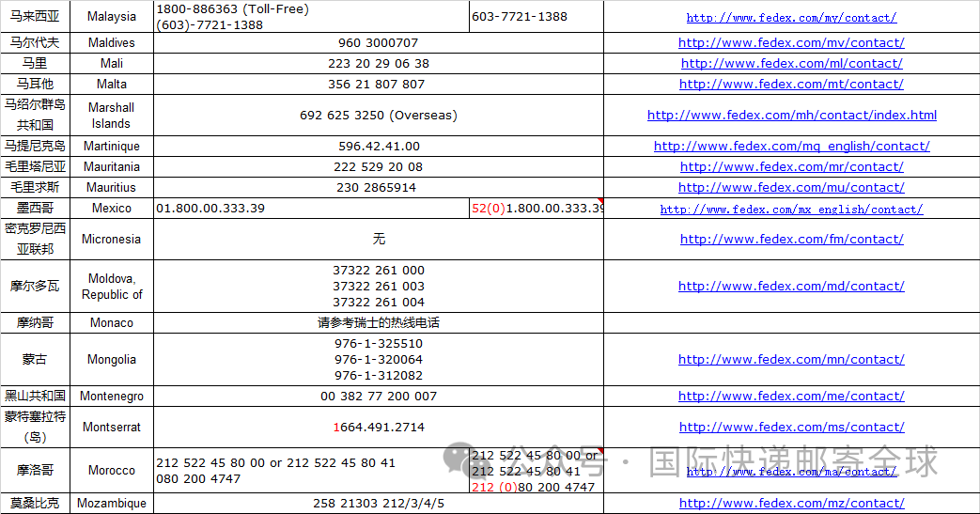Viewport: 980px width, 514px height.
Task: Select the phone number 1664.491.2714
Action: tap(378, 428)
